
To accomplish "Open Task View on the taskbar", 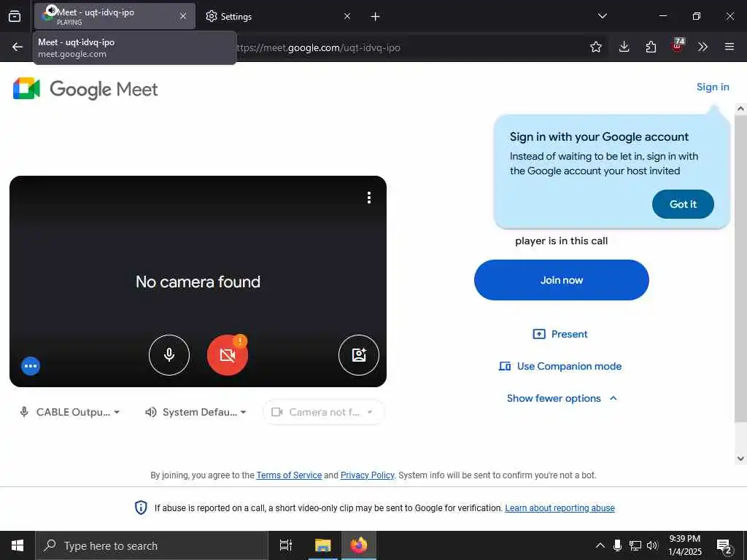I will 286,545.
